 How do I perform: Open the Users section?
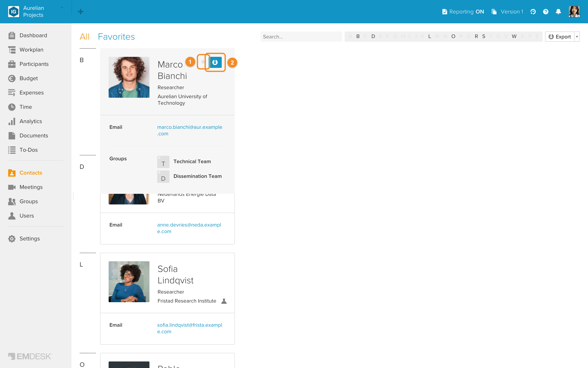coord(21,216)
